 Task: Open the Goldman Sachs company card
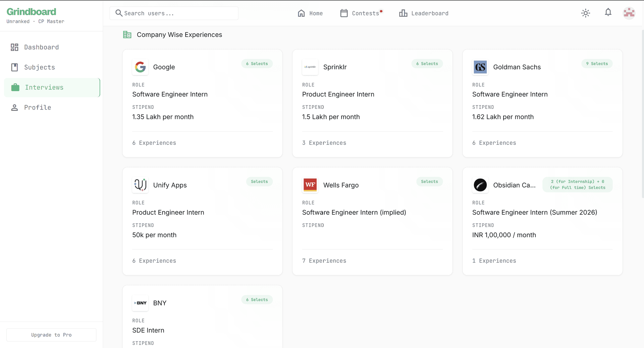pos(542,103)
